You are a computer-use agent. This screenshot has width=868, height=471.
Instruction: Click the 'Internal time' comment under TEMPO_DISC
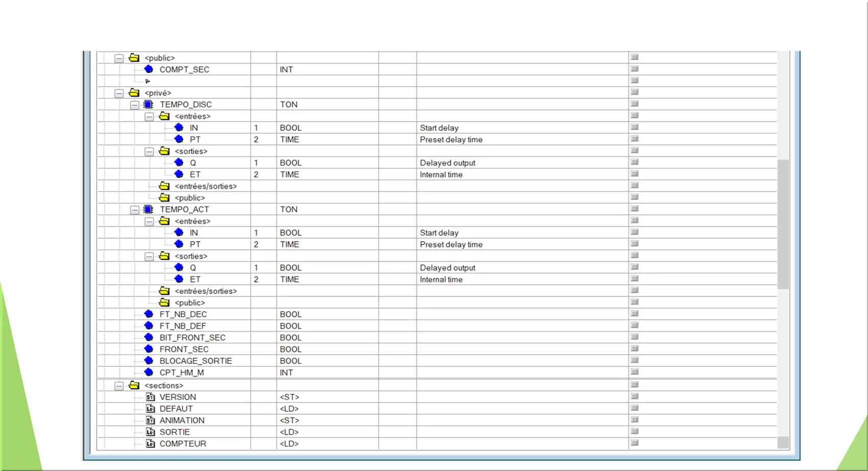tap(441, 175)
